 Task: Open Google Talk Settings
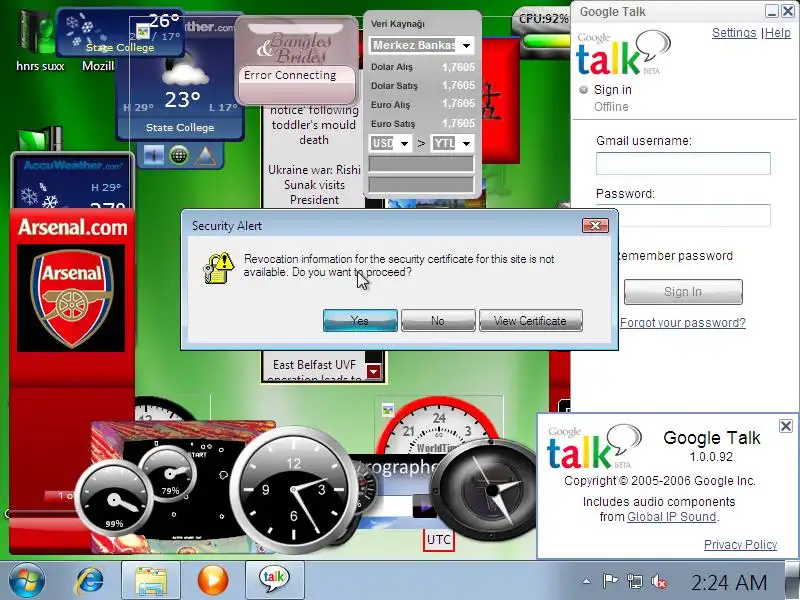734,33
